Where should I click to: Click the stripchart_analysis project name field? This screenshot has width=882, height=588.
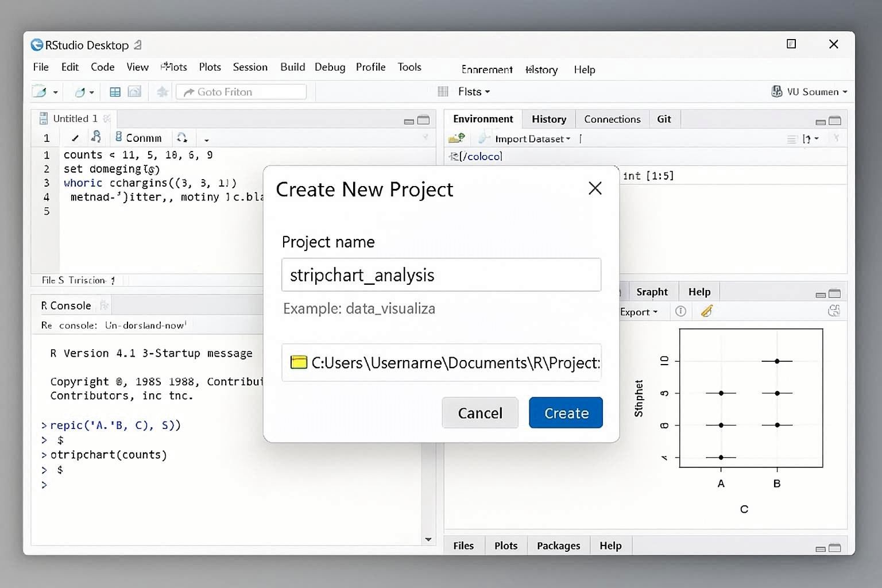[441, 274]
